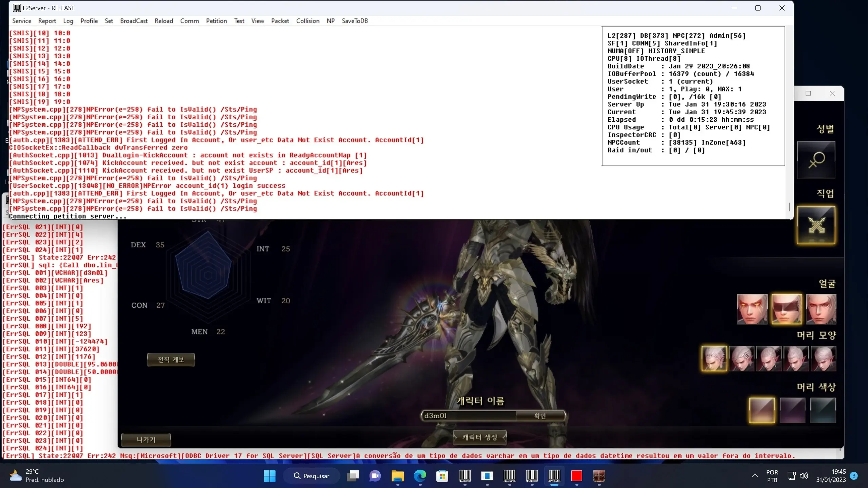Viewport: 868px width, 488px height.
Task: Open the Packet menu
Action: pyautogui.click(x=280, y=21)
